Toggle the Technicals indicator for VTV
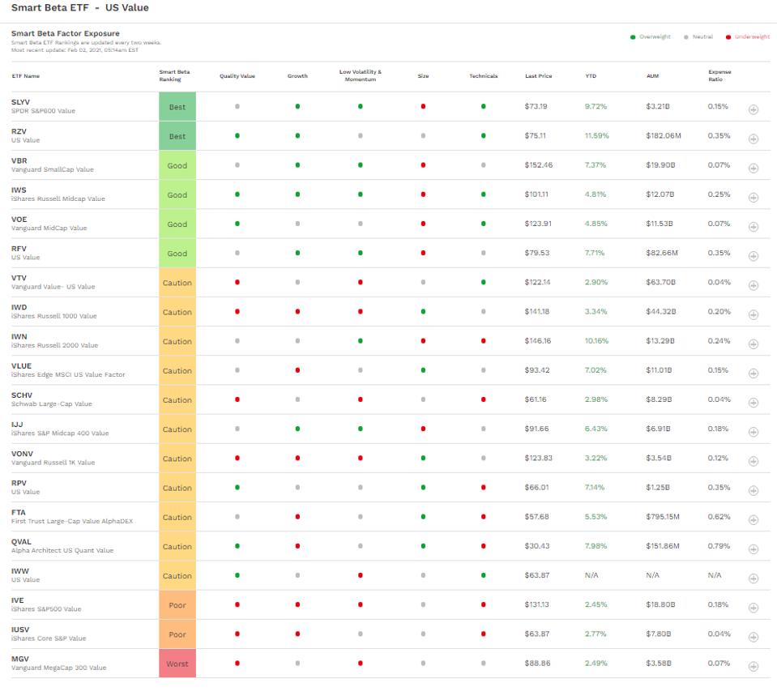This screenshot has width=777, height=700. [x=483, y=283]
